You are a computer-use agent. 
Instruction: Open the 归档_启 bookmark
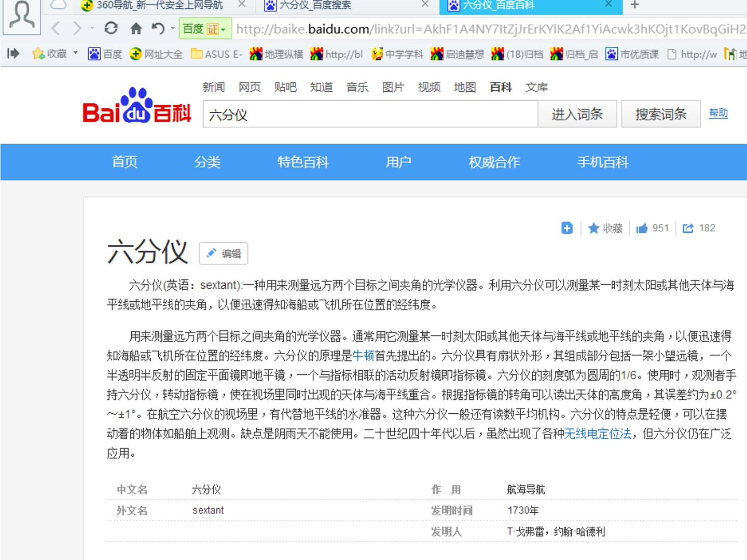(x=574, y=54)
